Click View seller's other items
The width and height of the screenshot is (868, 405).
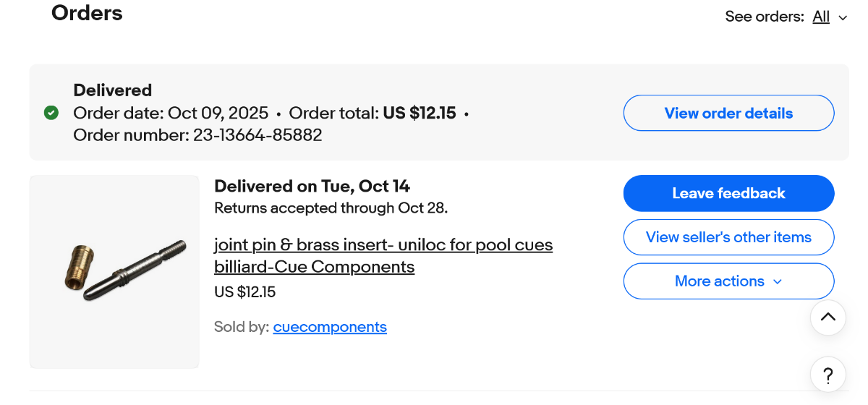[x=728, y=237]
